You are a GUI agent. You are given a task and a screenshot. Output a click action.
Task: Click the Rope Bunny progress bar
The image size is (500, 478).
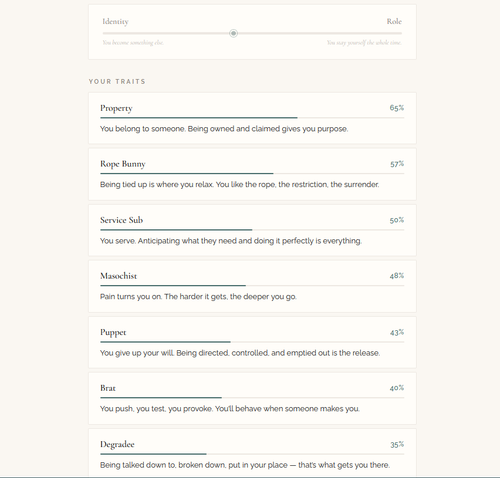pos(252,174)
